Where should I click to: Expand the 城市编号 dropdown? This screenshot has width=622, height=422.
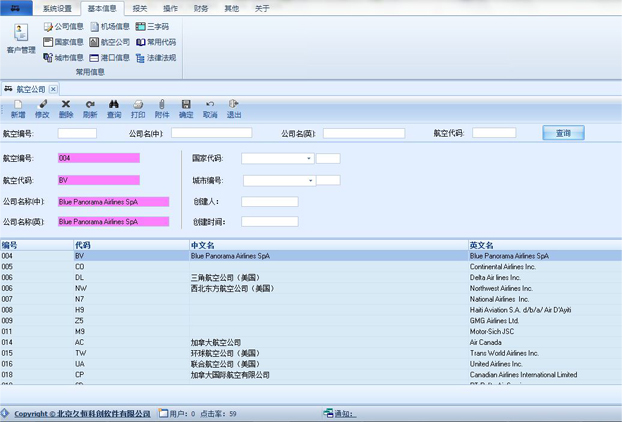point(311,181)
